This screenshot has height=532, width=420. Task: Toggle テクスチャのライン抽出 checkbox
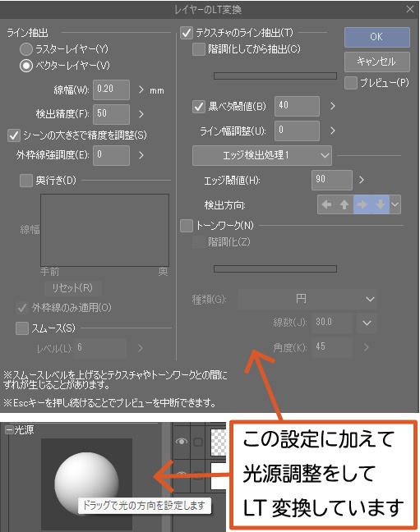tap(187, 33)
